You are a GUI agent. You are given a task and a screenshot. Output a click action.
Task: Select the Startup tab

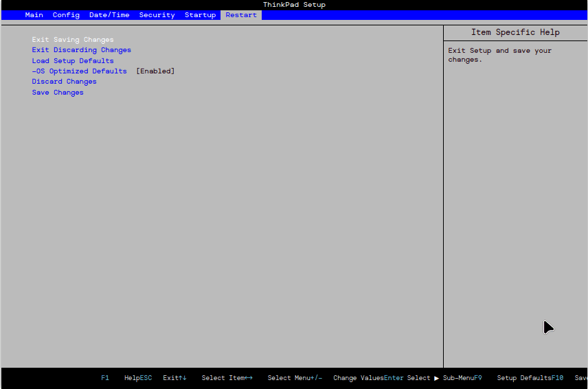pos(201,15)
